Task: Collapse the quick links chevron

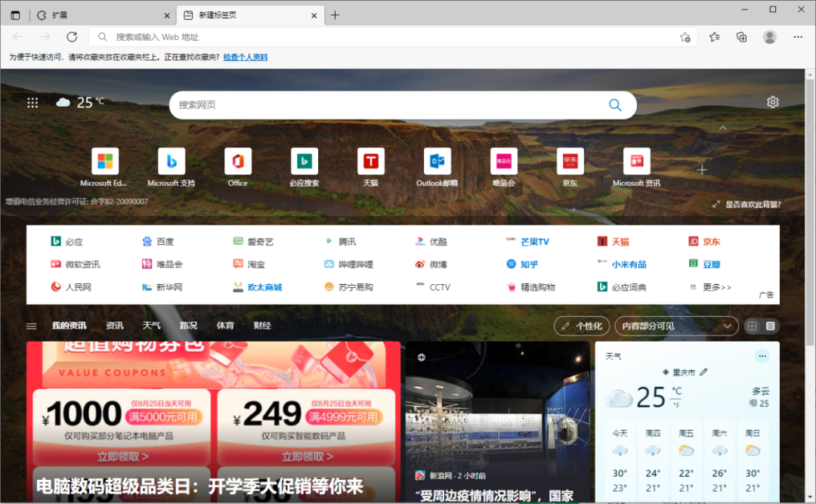Action: pyautogui.click(x=723, y=128)
